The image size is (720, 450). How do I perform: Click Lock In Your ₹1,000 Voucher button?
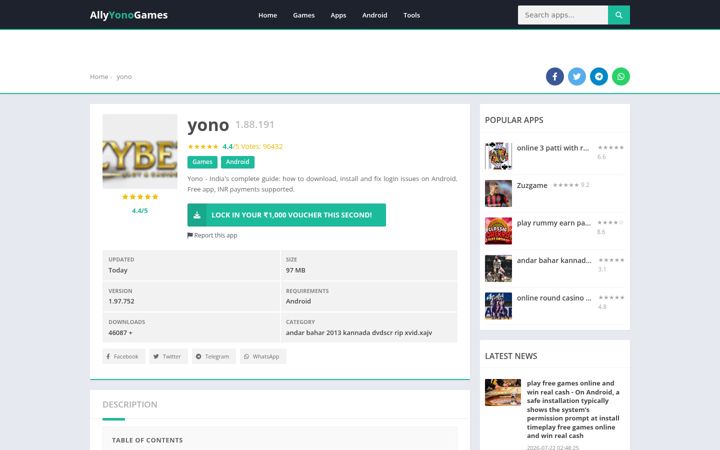click(287, 215)
